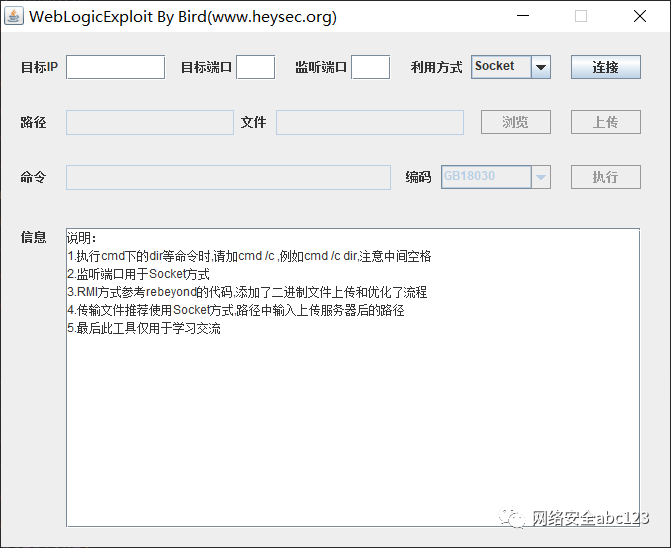Image resolution: width=671 pixels, height=548 pixels.
Task: Click the line starting '4.传输文件推荐使用Socket'
Action: coord(236,310)
